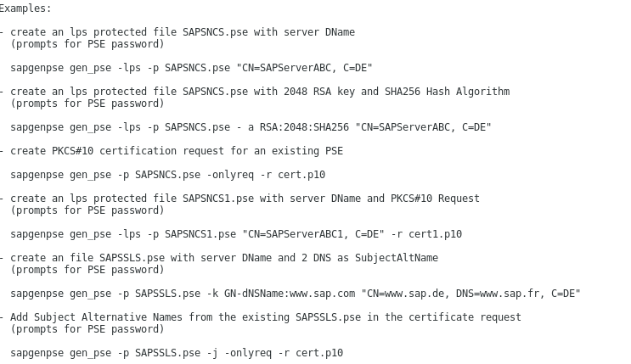Click the "SHA256 Hash Algorithm" description text
This screenshot has height=364, width=631.
point(447,92)
